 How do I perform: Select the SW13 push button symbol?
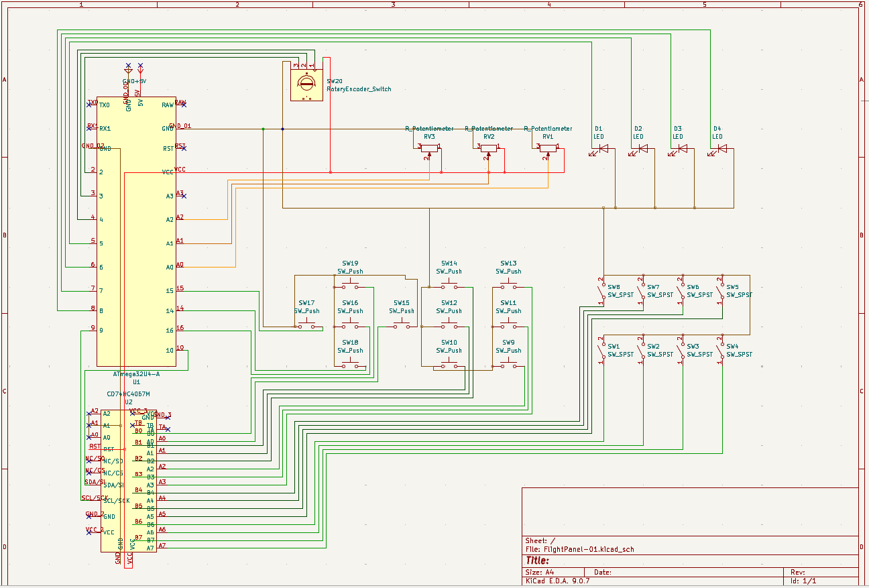click(509, 285)
